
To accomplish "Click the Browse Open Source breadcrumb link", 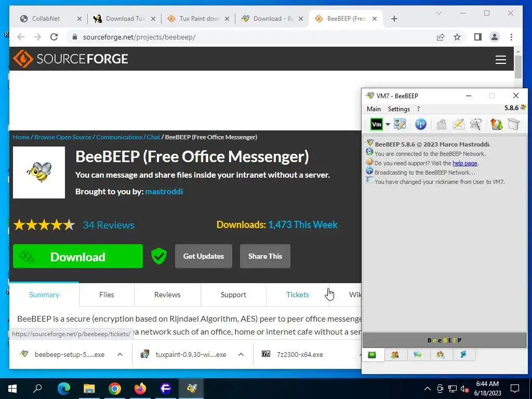I will (63, 137).
